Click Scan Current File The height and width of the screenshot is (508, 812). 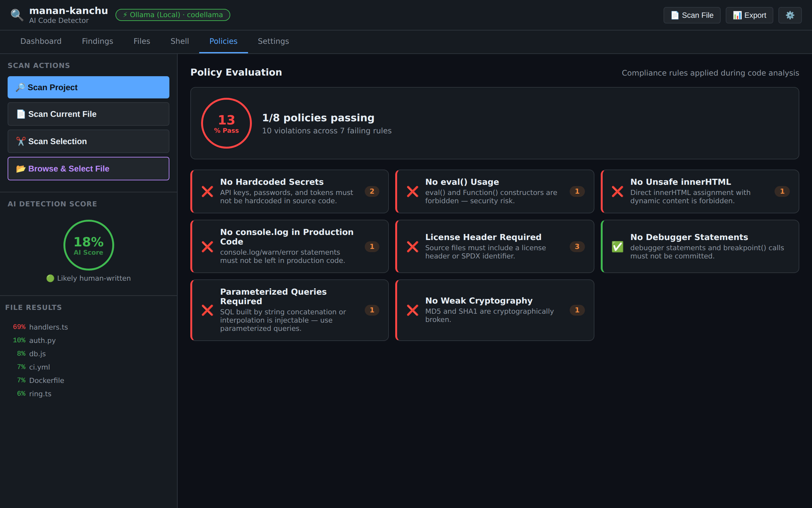[88, 114]
